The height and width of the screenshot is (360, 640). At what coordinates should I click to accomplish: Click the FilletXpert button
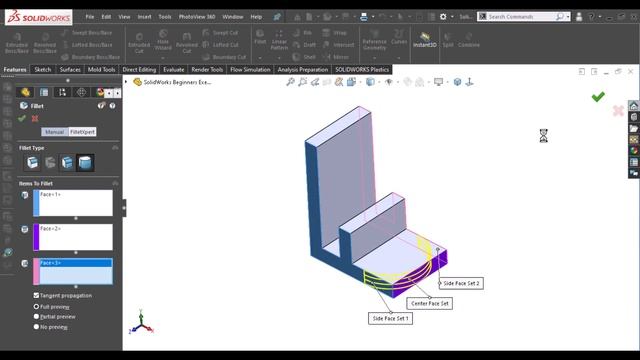tap(82, 132)
